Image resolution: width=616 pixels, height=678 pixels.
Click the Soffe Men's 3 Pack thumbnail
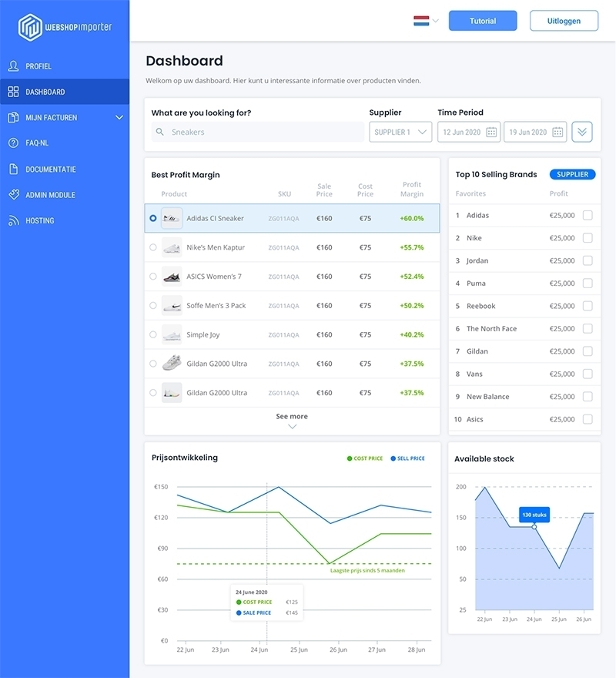point(172,306)
